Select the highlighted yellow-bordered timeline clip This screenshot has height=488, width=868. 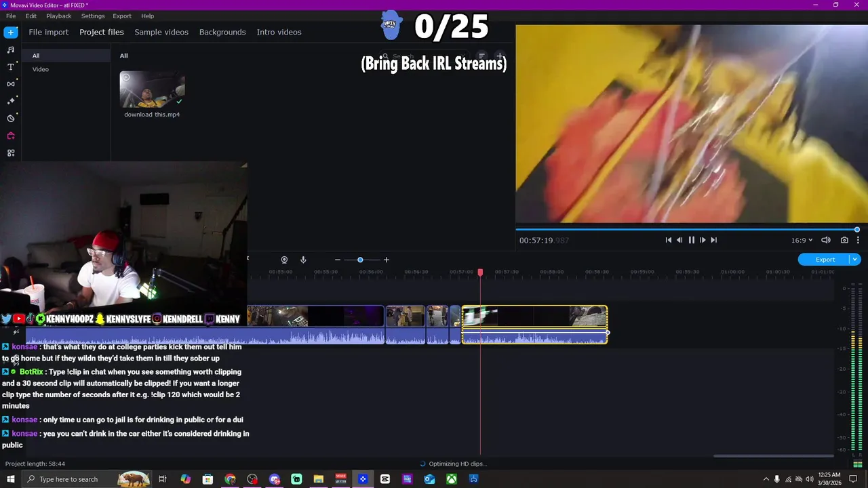tap(534, 325)
